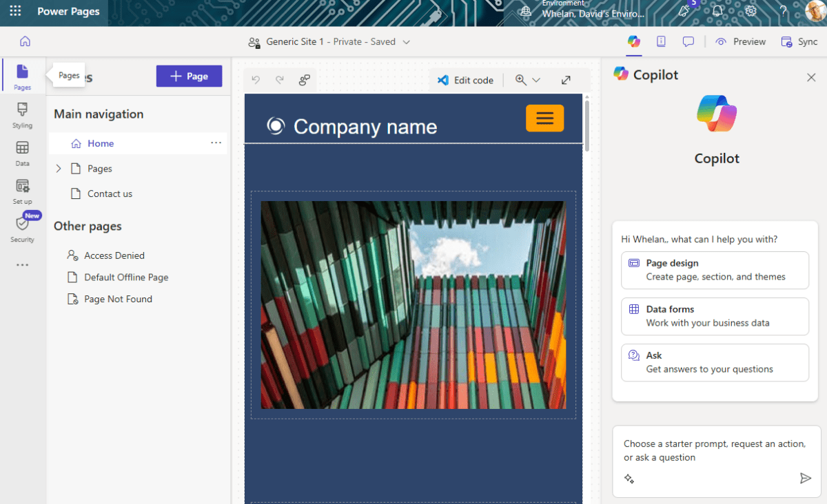
Task: Click the hamburger menu on the site preview
Action: [544, 118]
